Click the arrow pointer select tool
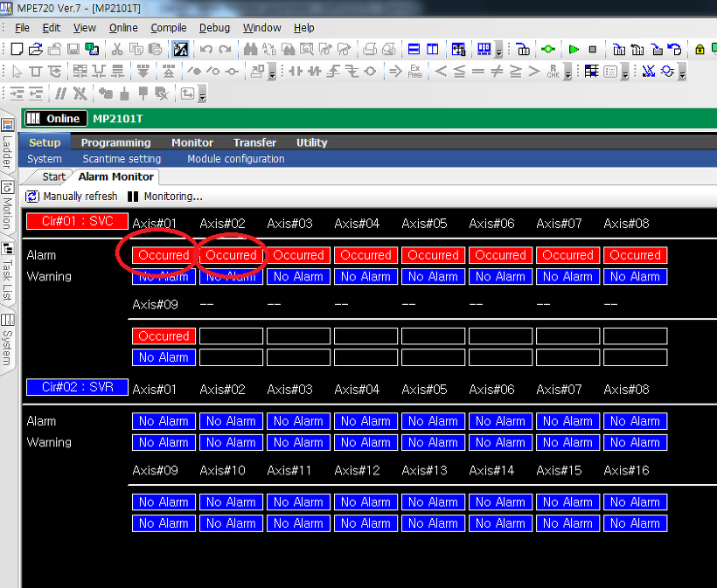Screen dimensions: 717x588 [x=17, y=72]
